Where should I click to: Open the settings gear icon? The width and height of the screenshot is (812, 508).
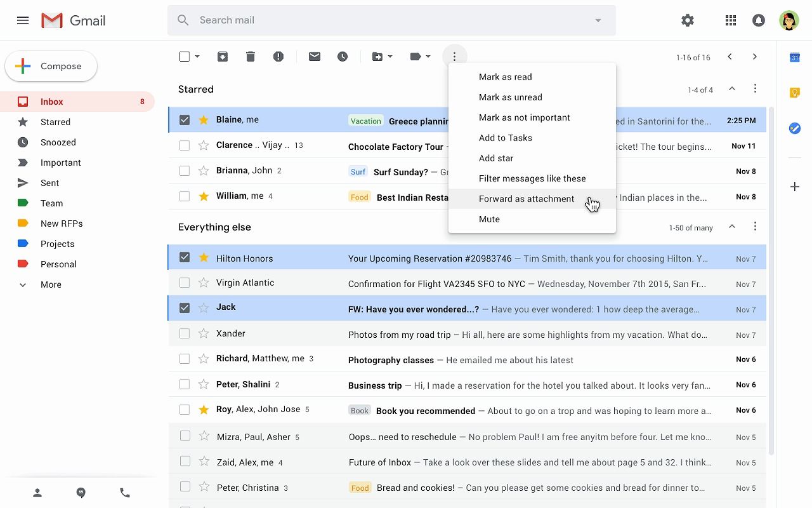click(x=688, y=20)
